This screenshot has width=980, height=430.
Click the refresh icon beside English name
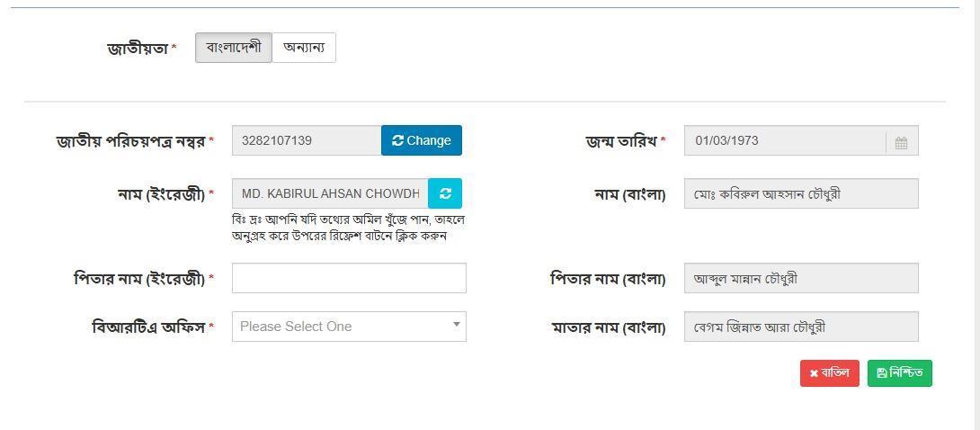445,193
